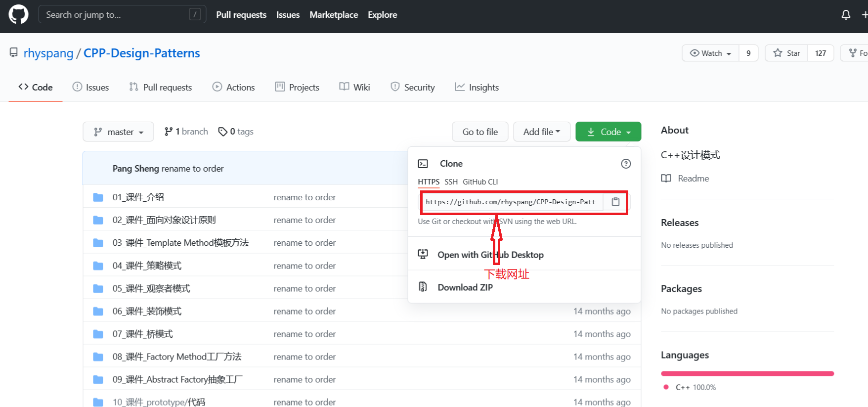Screen dimensions: 868x407
Task: Click folder icon of 01_课件_介绍
Action: pos(98,197)
